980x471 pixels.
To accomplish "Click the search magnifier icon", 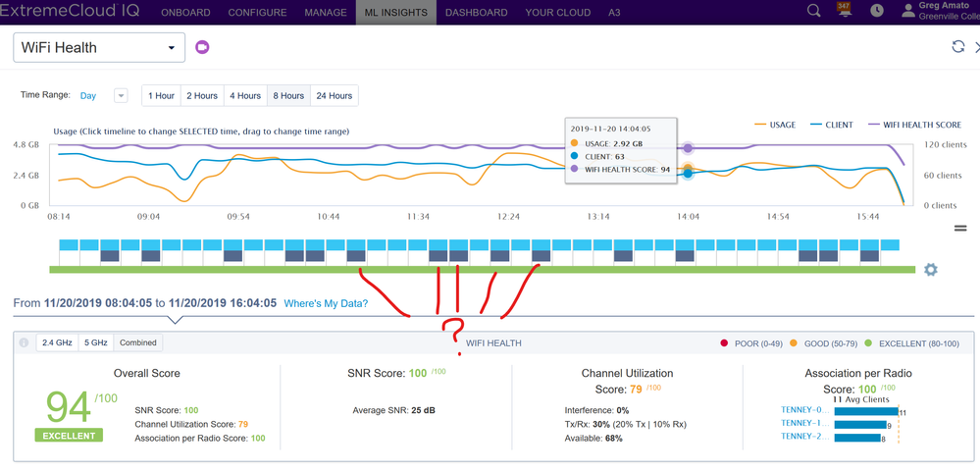I will pos(814,11).
